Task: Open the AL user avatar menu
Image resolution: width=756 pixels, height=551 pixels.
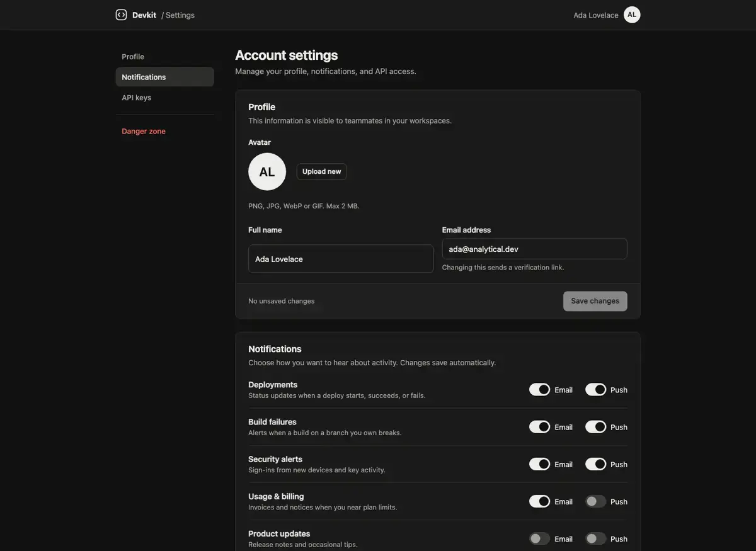Action: tap(632, 14)
